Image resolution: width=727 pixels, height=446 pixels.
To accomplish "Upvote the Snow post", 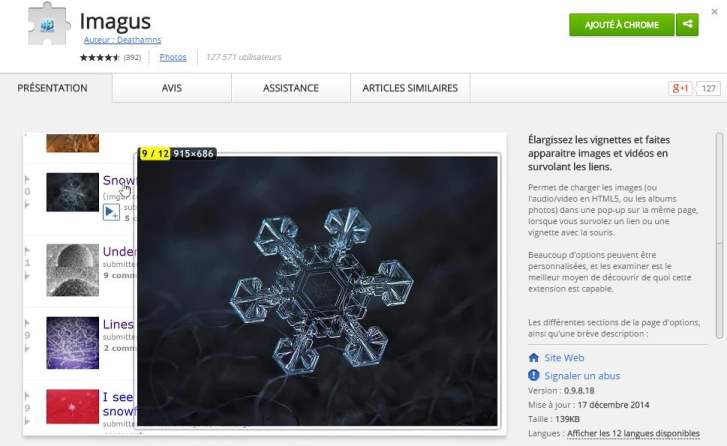I will [27, 179].
